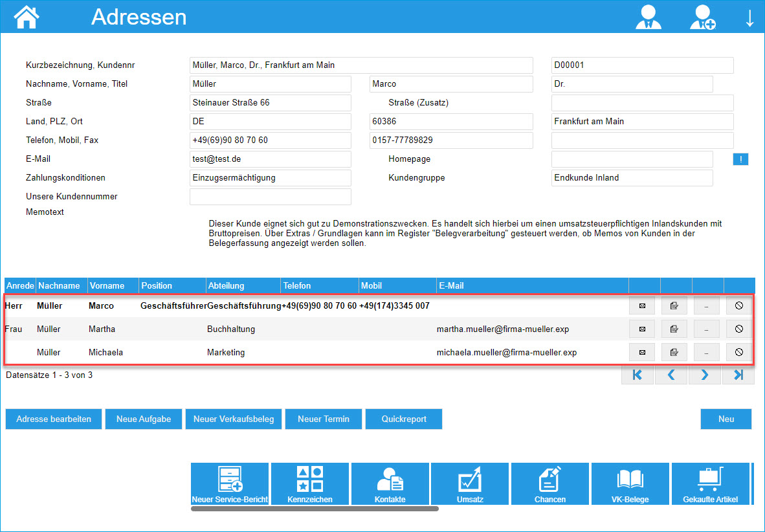Open Kontakte tile
765x532 pixels.
(390, 483)
